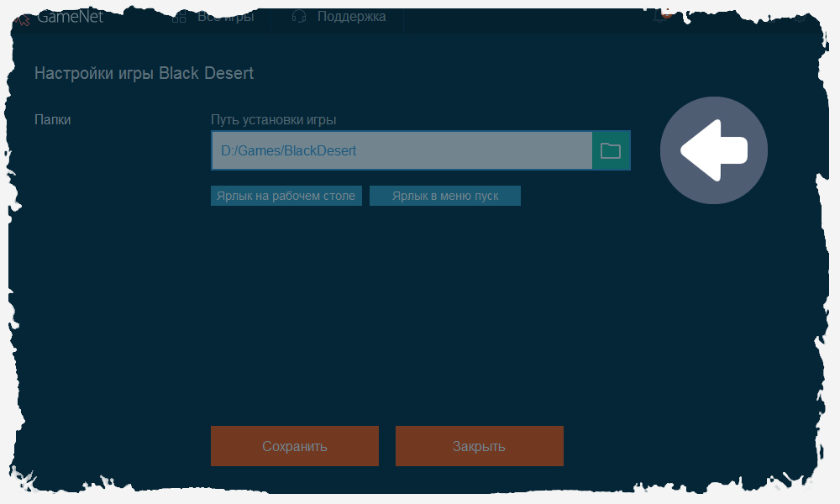
Task: Click the Путь установки игры label
Action: (x=274, y=119)
